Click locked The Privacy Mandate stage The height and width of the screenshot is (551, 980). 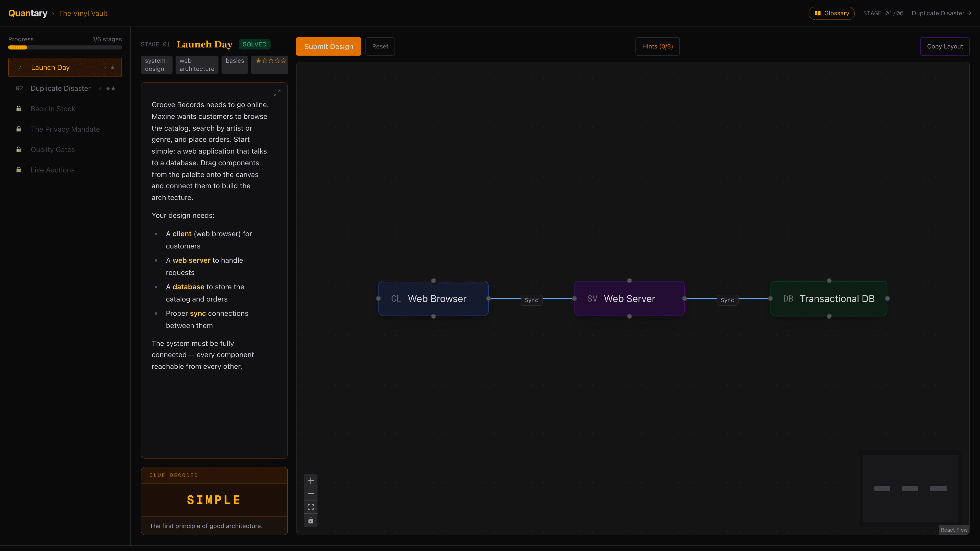65,129
